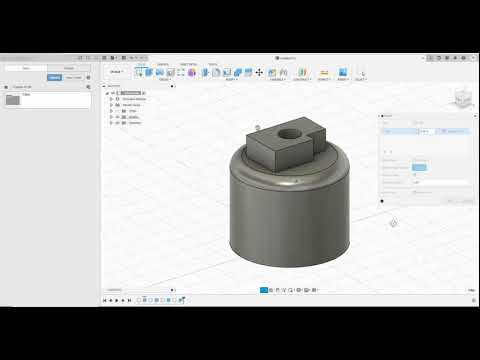
Task: Toggle the browser panel pin dot
Action: [x=172, y=86]
